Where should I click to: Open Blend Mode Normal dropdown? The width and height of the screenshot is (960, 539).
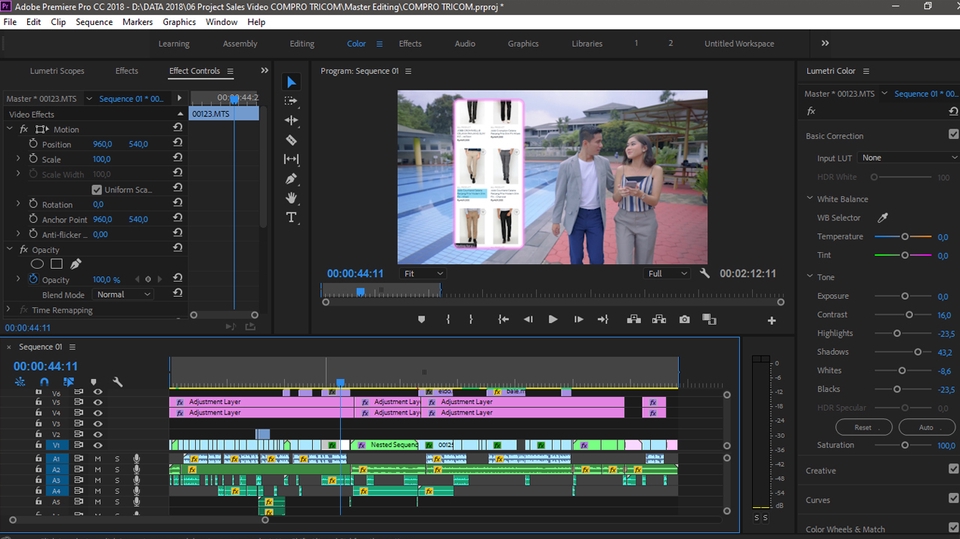(x=123, y=295)
